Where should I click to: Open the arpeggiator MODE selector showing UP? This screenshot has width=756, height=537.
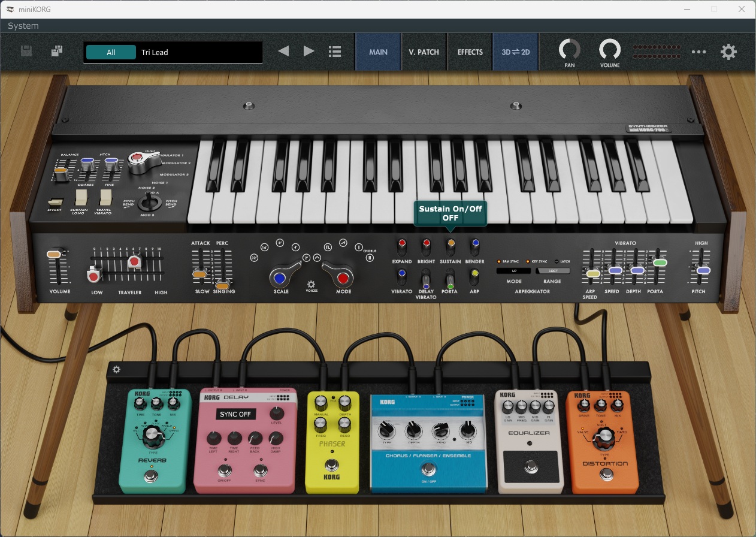[x=514, y=271]
